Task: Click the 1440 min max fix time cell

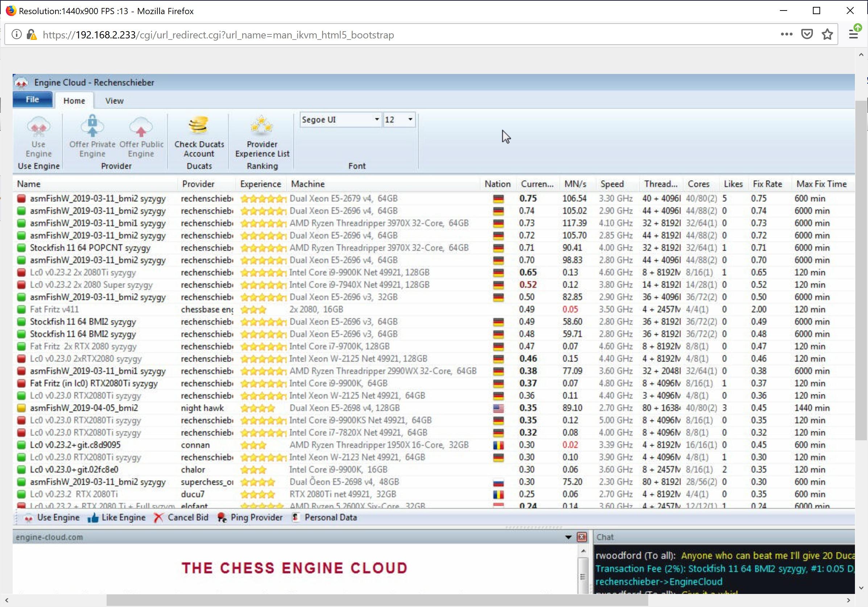Action: (x=812, y=408)
